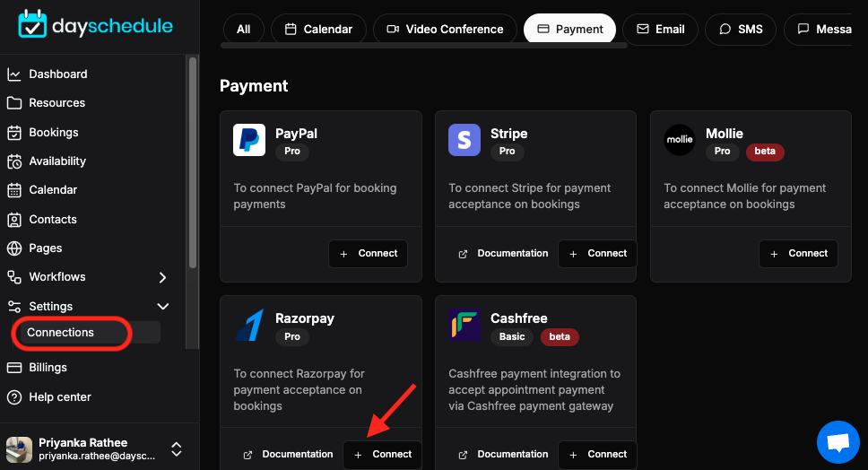Screen dimensions: 868x470
Task: Open Contacts in the sidebar
Action: pyautogui.click(x=53, y=219)
